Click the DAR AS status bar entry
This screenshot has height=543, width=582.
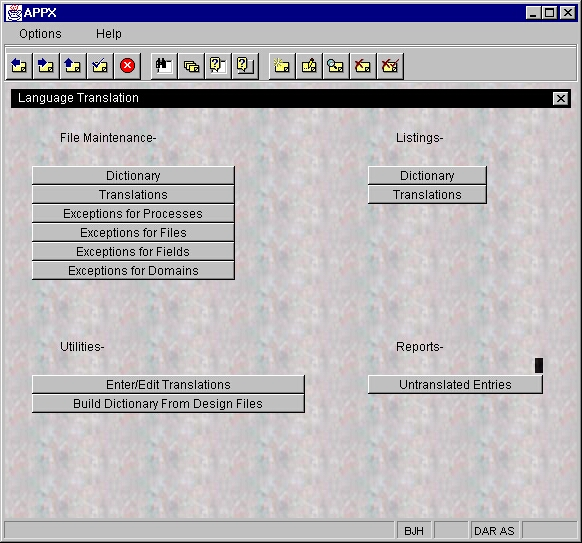pos(495,531)
